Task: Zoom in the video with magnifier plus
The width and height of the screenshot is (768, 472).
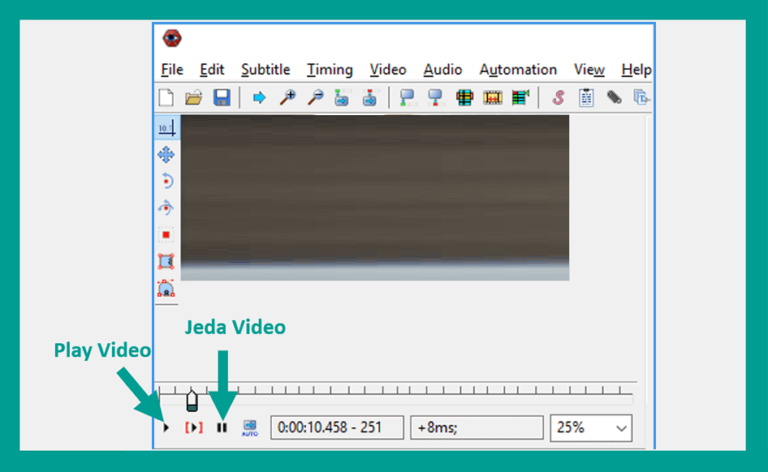Action: [288, 97]
